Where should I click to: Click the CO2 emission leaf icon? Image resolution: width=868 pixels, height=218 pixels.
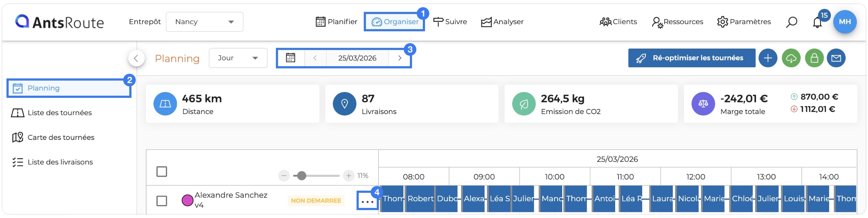coord(524,104)
